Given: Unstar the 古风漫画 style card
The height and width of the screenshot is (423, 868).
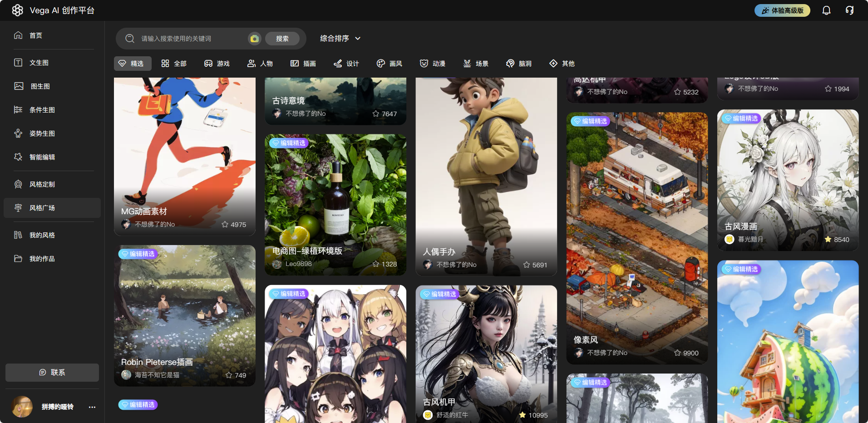Looking at the screenshot, I should pyautogui.click(x=828, y=239).
